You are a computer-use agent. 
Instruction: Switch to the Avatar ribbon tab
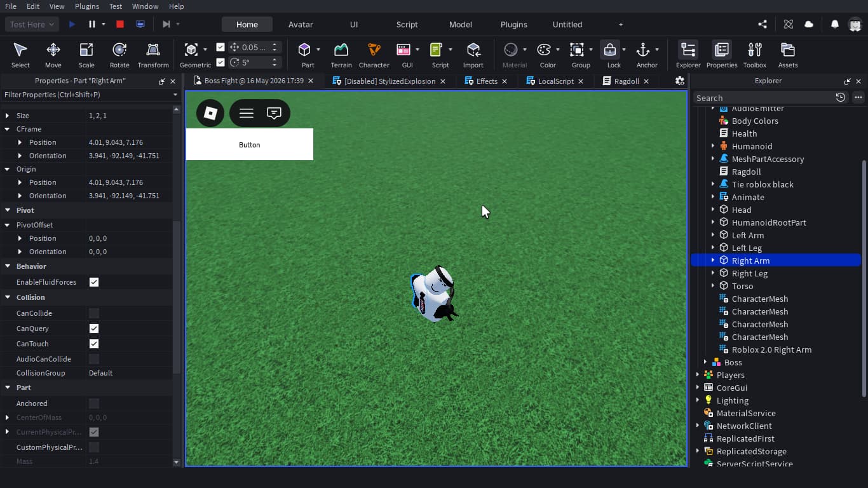[x=301, y=24]
